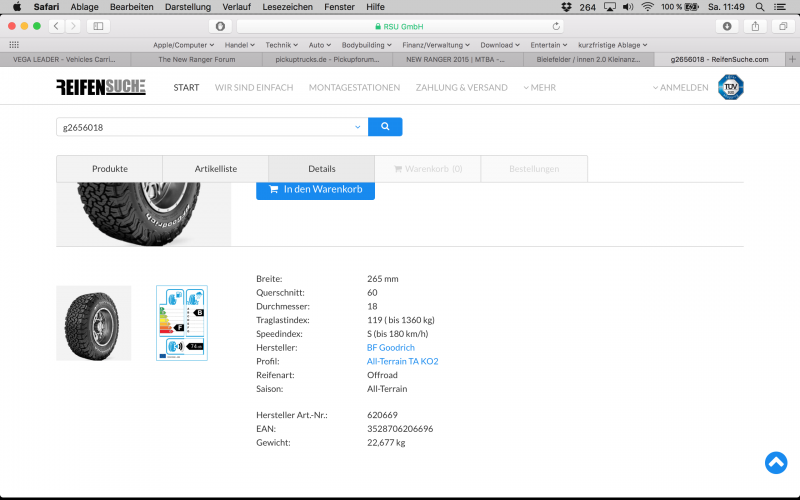This screenshot has width=800, height=500.
Task: Open the Darstellung menu
Action: click(188, 7)
